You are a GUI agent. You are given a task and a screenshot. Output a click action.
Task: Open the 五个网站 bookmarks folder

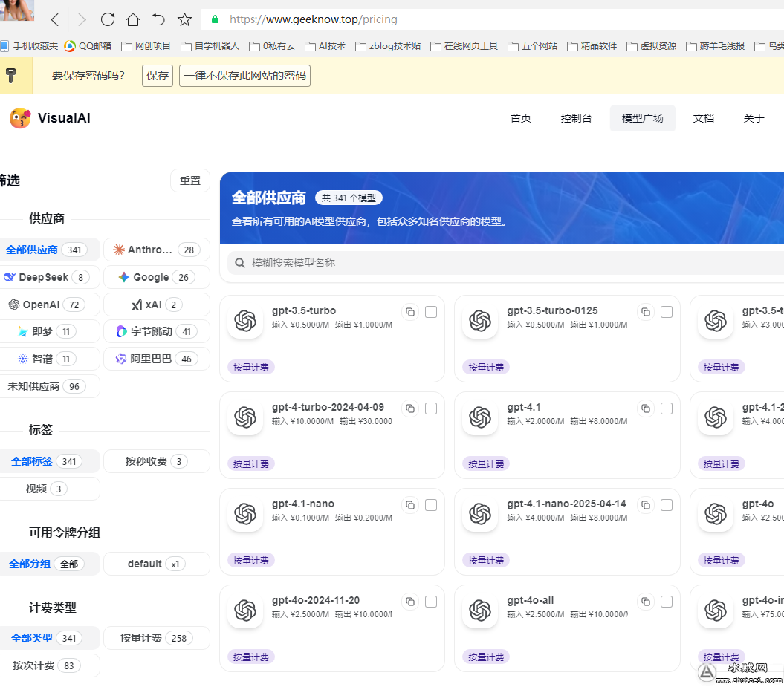[537, 45]
